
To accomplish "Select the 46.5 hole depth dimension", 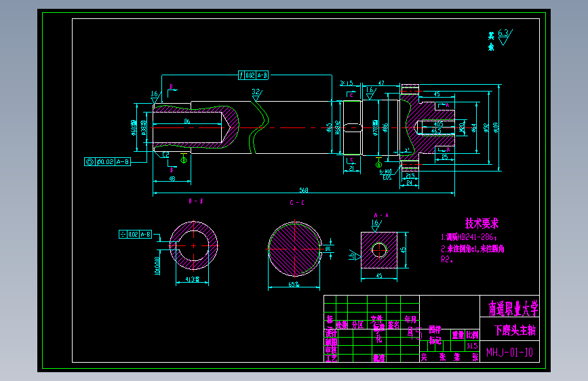I will pos(436,131).
